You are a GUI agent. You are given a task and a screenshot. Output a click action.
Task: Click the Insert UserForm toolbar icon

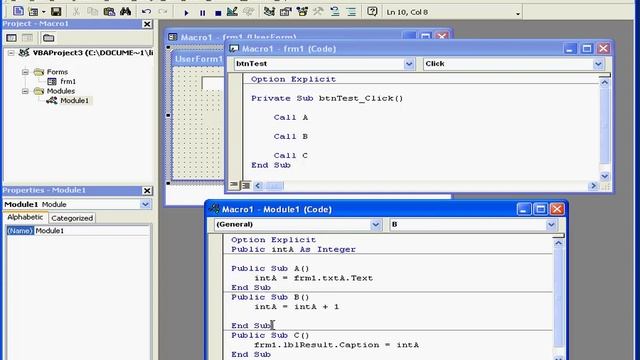coord(33,12)
